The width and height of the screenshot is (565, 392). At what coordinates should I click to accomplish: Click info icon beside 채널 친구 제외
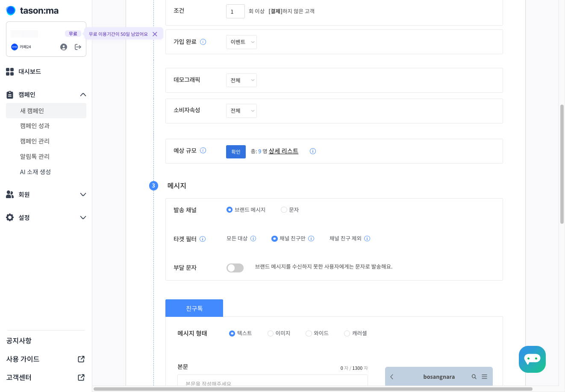367,238
